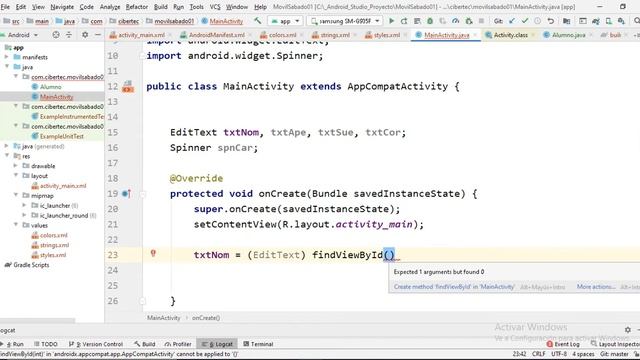Open the Build tool window button
Viewport: 640px width, 360px height.
pos(144,344)
